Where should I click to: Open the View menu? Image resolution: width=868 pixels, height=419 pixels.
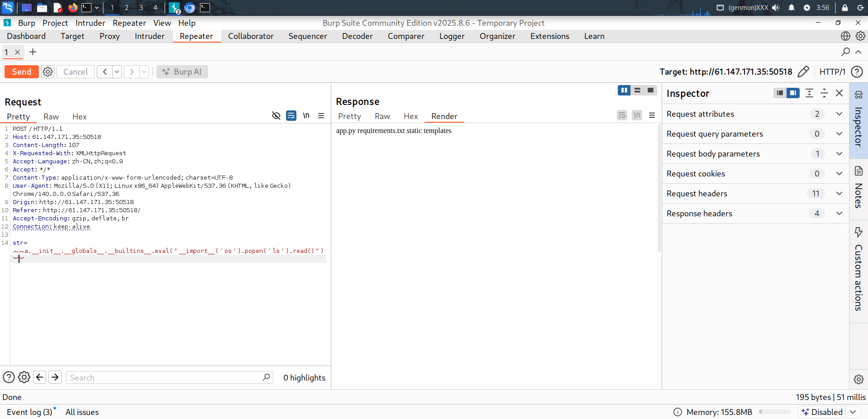(162, 23)
